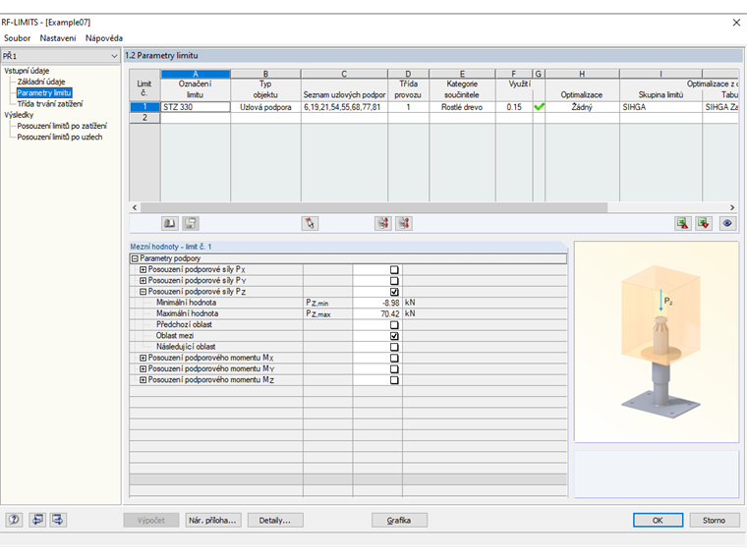Expand Posouzení podporové síly Py row
The width and height of the screenshot is (747, 560).
point(143,281)
